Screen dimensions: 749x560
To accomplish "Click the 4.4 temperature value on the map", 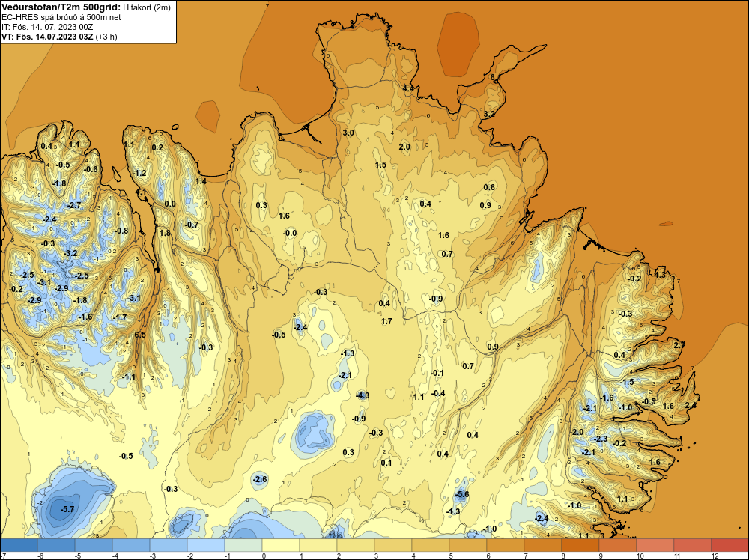I will pyautogui.click(x=408, y=88).
